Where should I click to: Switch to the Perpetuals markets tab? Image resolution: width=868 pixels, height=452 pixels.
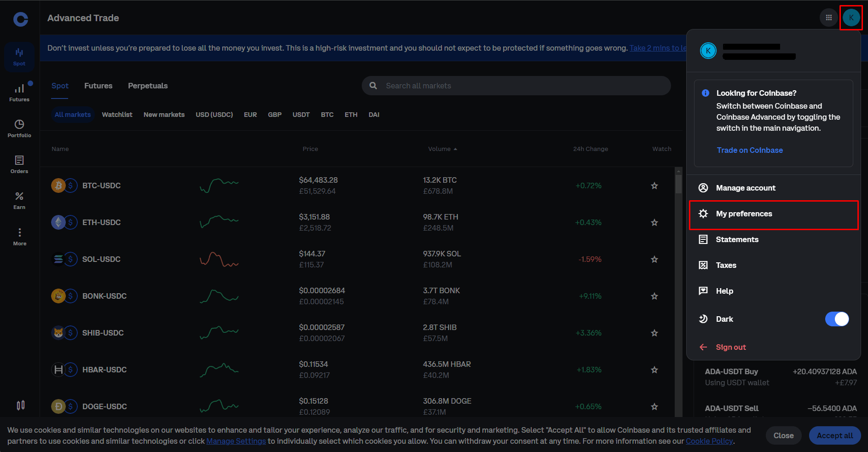(x=148, y=86)
